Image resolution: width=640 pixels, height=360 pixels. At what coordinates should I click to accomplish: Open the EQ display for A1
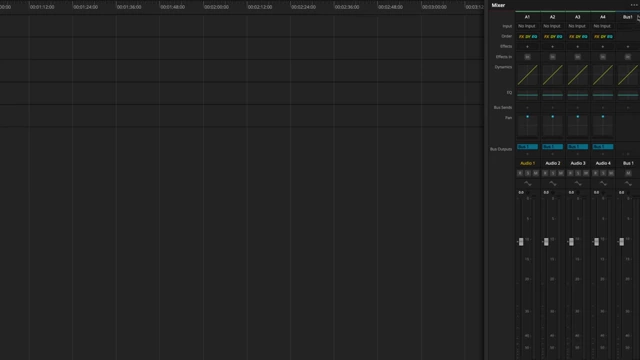(527, 95)
